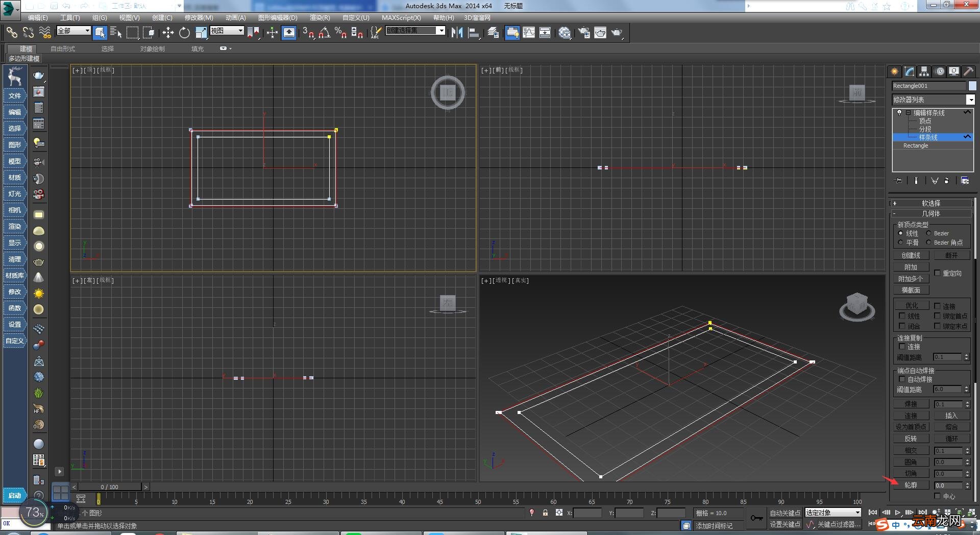Toggle Window/Crossing selection mode
Screen dimensions: 980x535
coord(149,33)
